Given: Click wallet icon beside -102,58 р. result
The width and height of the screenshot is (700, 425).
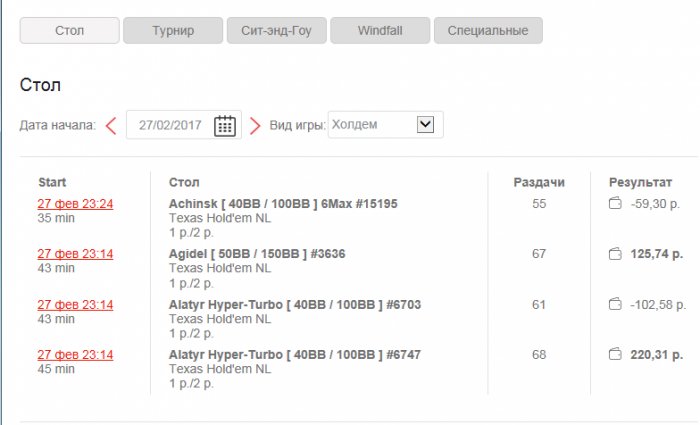Looking at the screenshot, I should point(616,304).
